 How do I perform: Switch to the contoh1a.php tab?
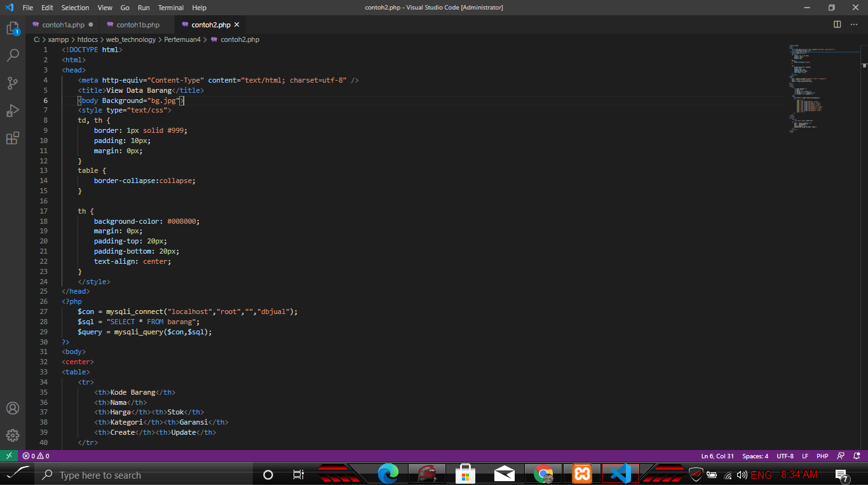[x=62, y=25]
